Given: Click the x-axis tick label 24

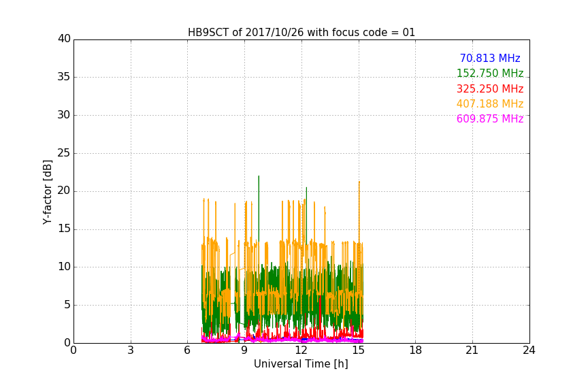Looking at the screenshot, I should click(529, 350).
